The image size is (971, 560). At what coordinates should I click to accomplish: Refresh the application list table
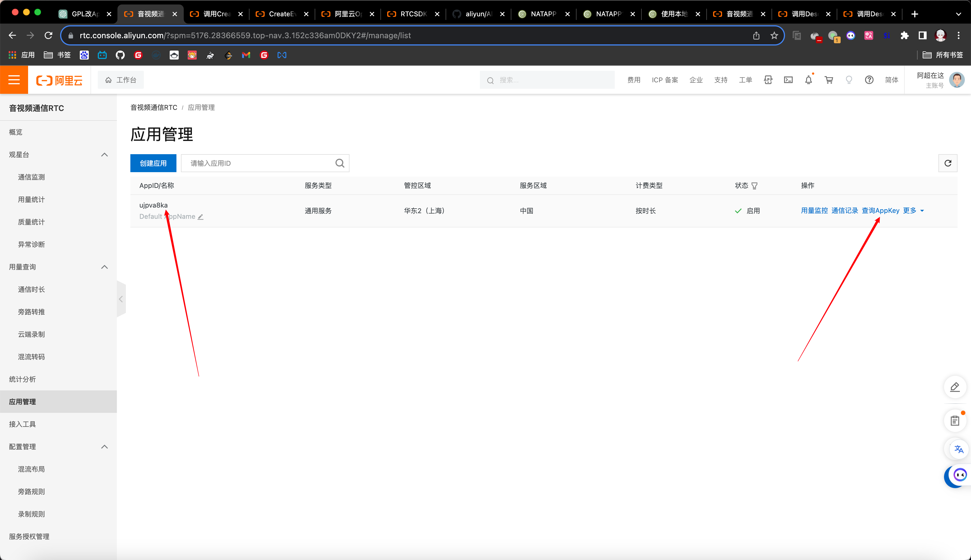(x=947, y=163)
